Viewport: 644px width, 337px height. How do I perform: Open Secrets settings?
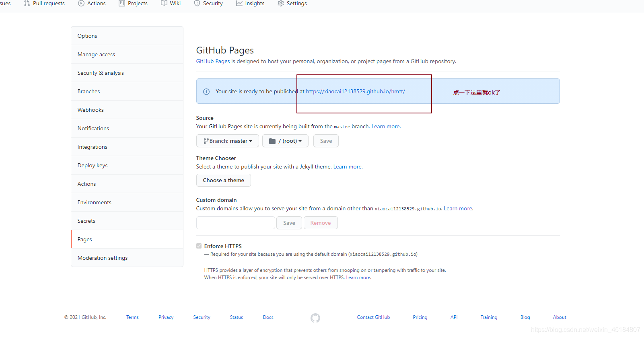point(127,221)
